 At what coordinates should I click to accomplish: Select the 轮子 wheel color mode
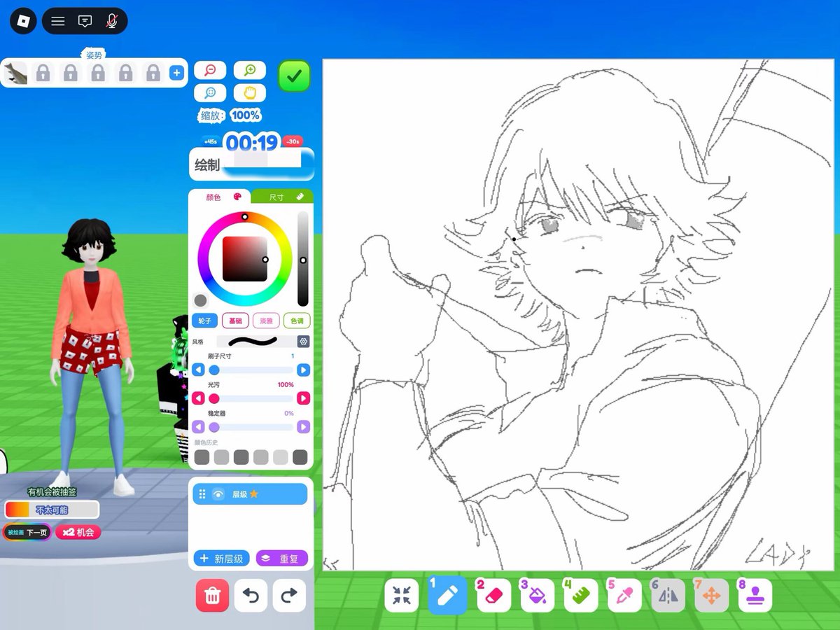coord(204,321)
